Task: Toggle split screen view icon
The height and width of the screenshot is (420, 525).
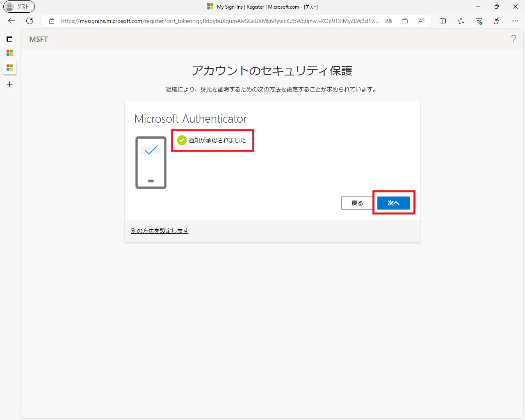Action: [x=443, y=21]
